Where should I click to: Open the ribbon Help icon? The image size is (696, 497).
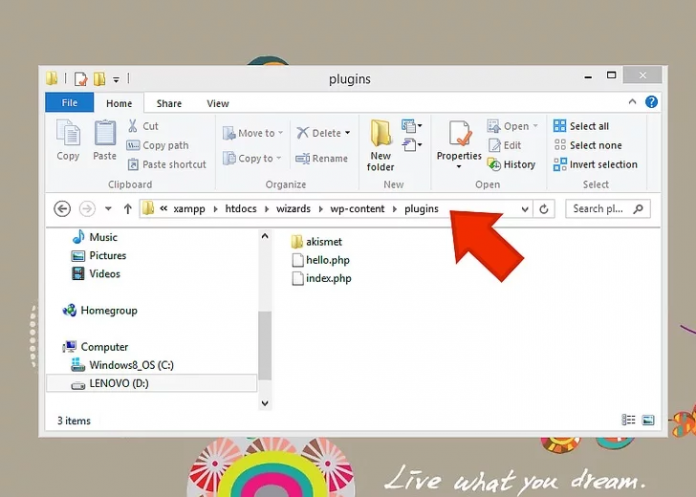coord(651,102)
